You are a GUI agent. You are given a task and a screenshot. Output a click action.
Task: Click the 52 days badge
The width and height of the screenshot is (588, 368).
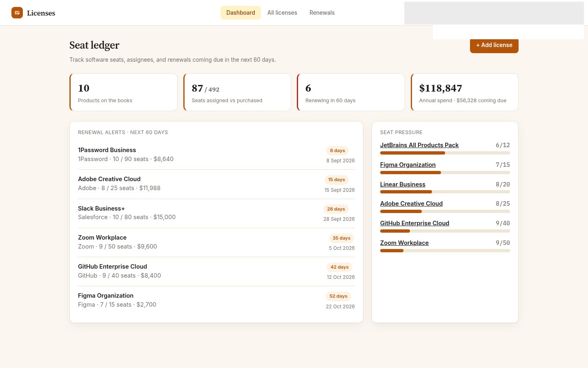pos(338,296)
